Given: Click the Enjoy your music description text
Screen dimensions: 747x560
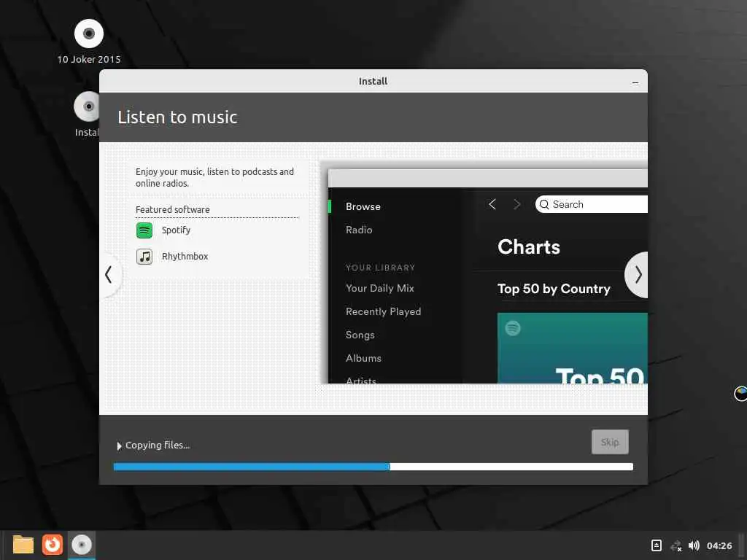Looking at the screenshot, I should (x=215, y=177).
